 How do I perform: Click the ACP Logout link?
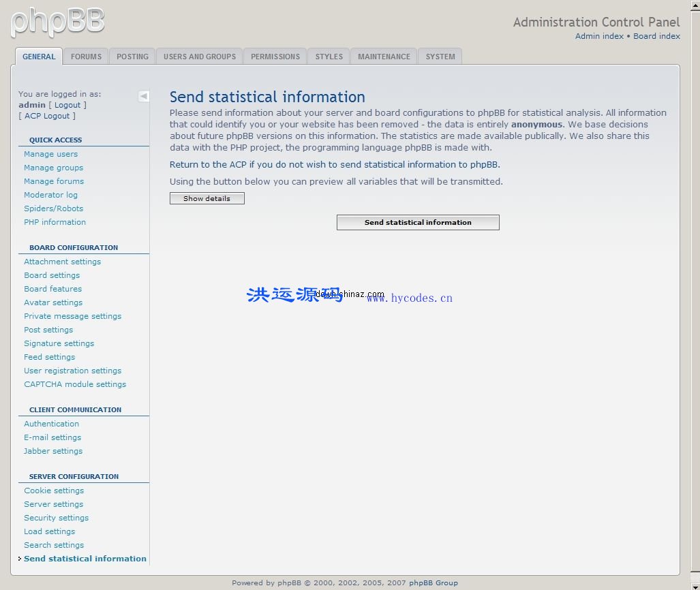pos(47,116)
